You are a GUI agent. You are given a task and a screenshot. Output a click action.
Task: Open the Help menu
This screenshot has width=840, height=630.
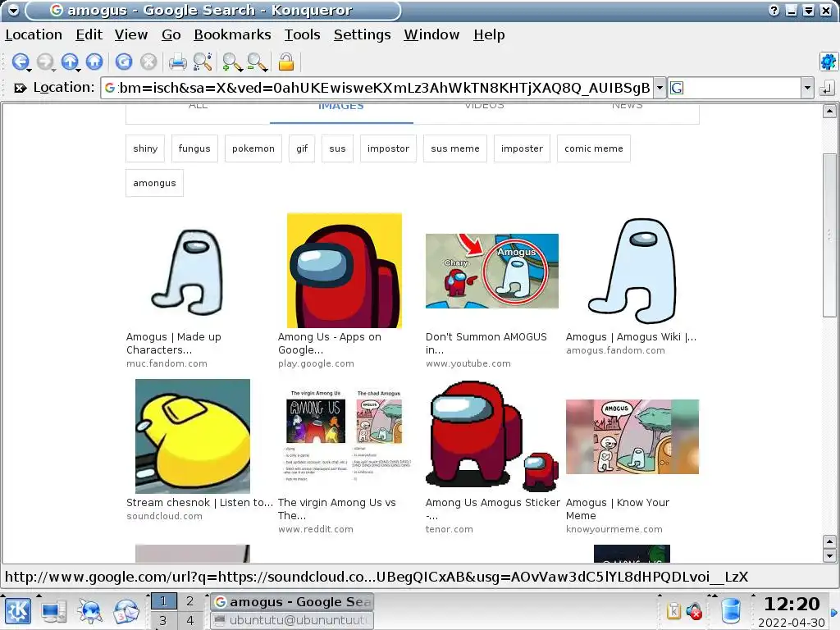[x=489, y=34]
